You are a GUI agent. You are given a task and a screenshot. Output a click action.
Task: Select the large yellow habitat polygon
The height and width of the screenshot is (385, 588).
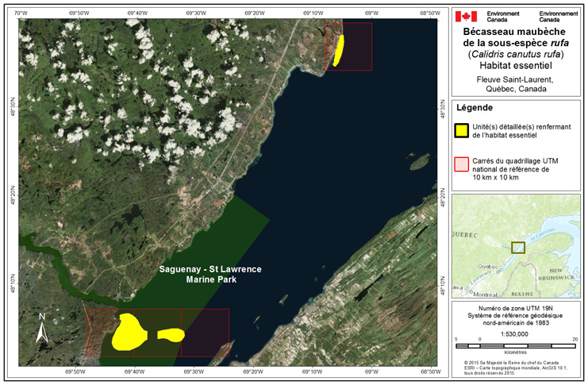click(127, 332)
